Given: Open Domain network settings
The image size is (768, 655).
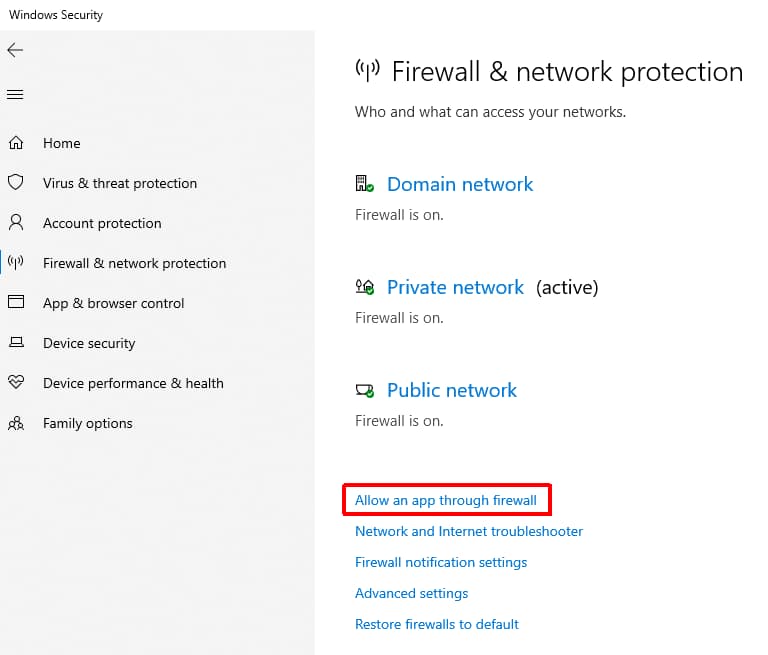Looking at the screenshot, I should tap(460, 184).
